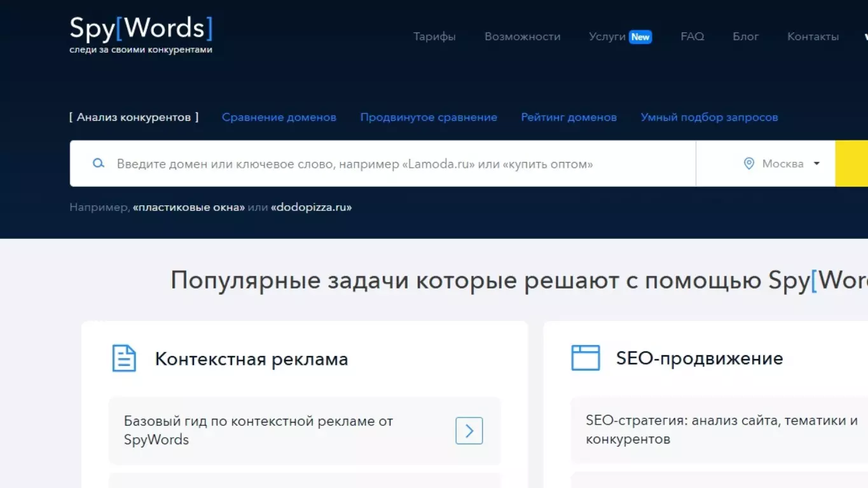The width and height of the screenshot is (868, 488).
Task: Open the Контакты menu item
Action: [813, 37]
